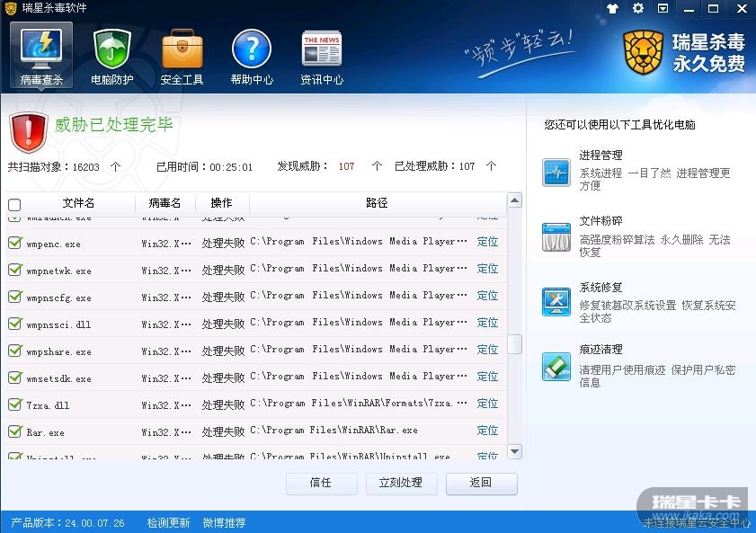Open the 病毒查杀 virus scan tab
The height and width of the screenshot is (533, 756).
[x=41, y=55]
